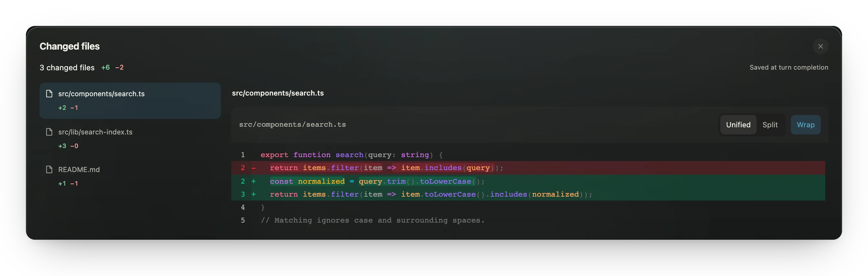Switch to Split diff view
This screenshot has height=276, width=868.
(770, 125)
